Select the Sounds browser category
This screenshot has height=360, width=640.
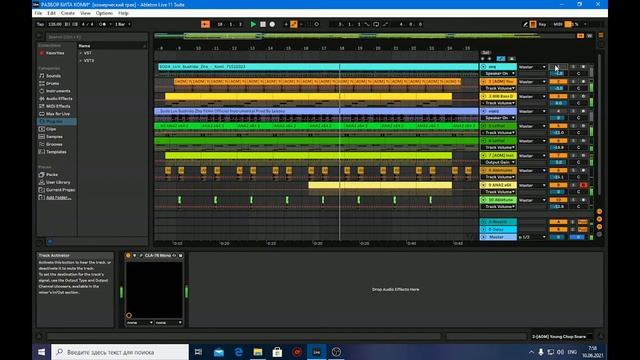click(53, 76)
